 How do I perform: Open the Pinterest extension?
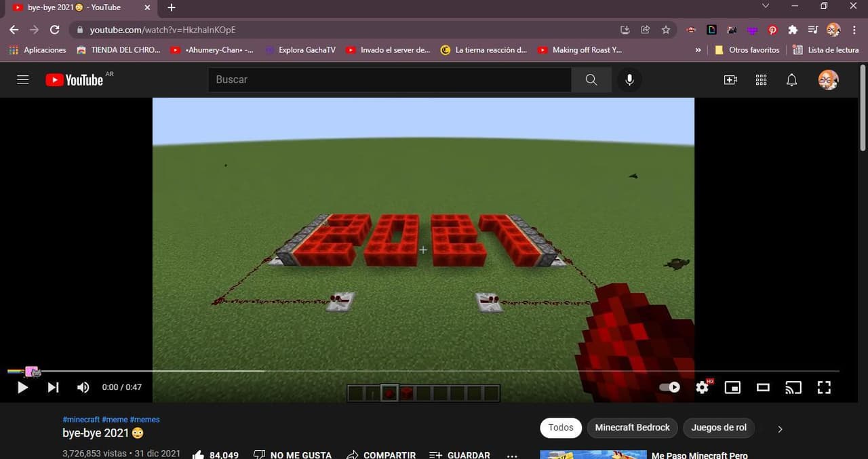pos(772,30)
